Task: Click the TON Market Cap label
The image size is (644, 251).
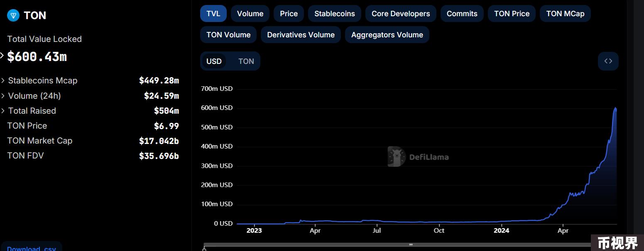Action: tap(40, 141)
